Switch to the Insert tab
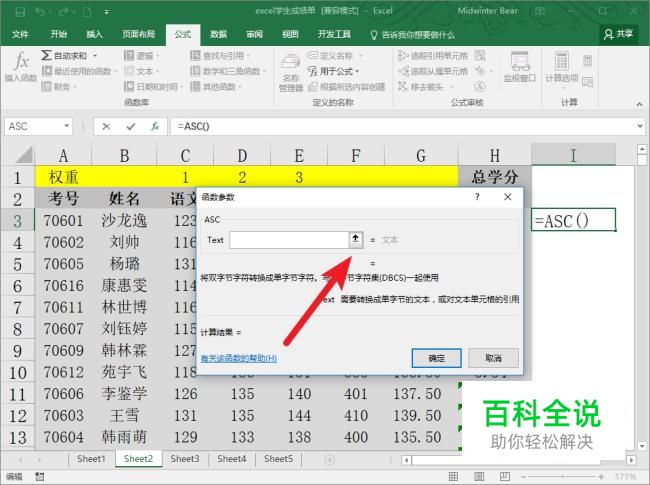 [94, 34]
